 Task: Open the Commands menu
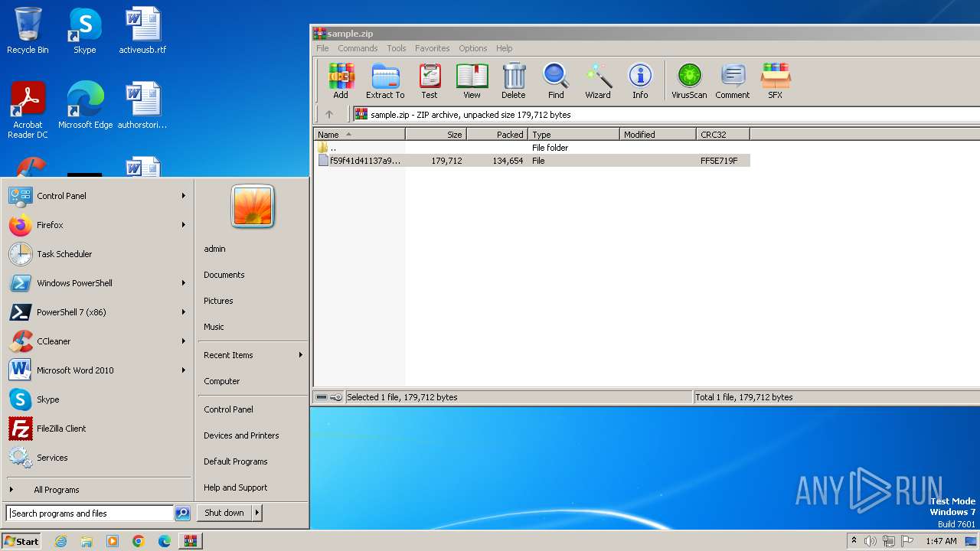(358, 48)
